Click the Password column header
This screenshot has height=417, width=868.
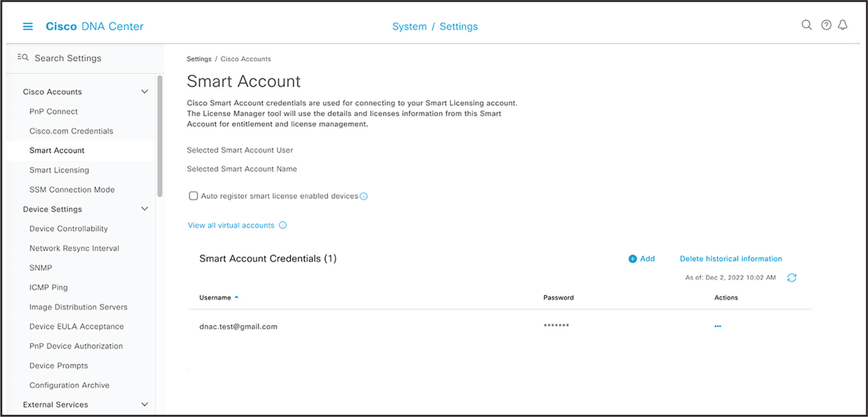(x=558, y=297)
